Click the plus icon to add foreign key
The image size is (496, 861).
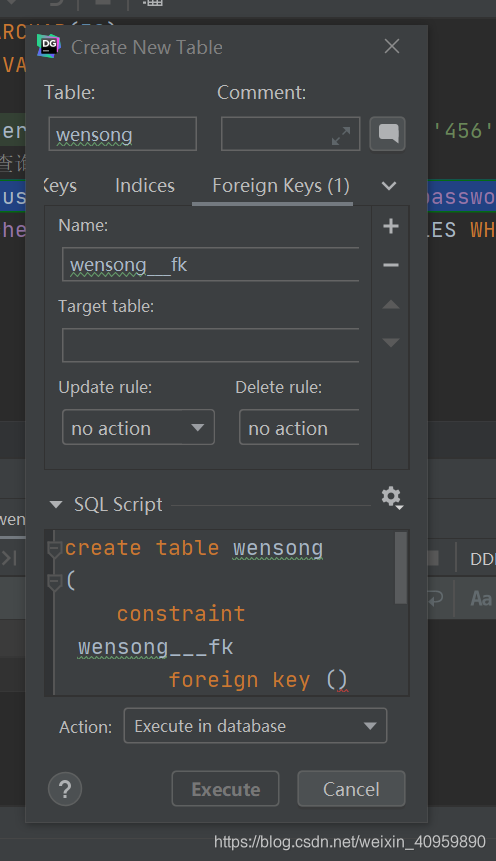coord(391,226)
